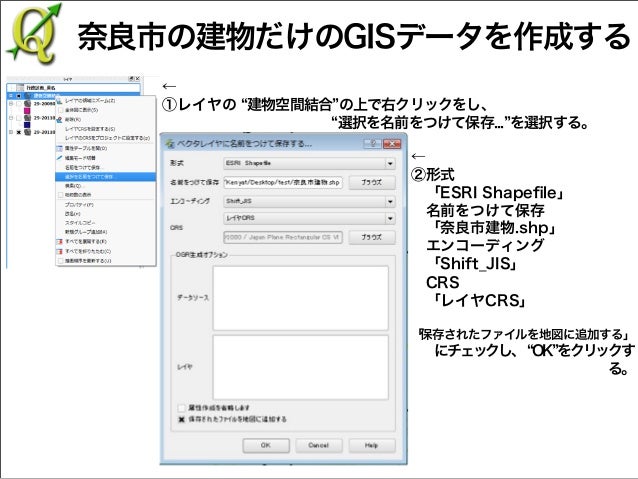Screen dimensions: 638x479
Task: Click the Cancel button
Action: tap(319, 446)
